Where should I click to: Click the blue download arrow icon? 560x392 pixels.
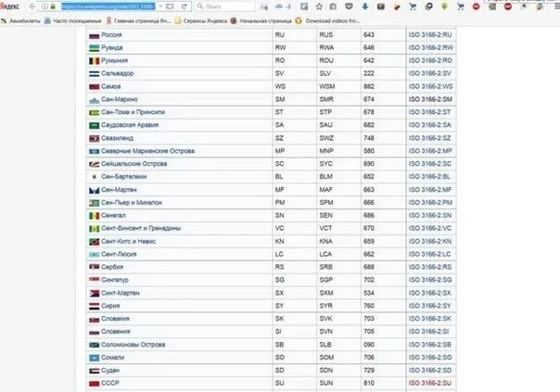pyautogui.click(x=365, y=6)
